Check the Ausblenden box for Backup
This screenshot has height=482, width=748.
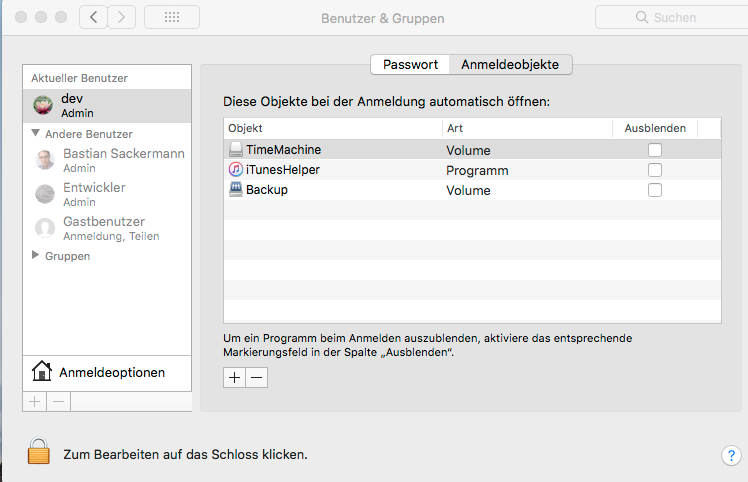[x=655, y=190]
